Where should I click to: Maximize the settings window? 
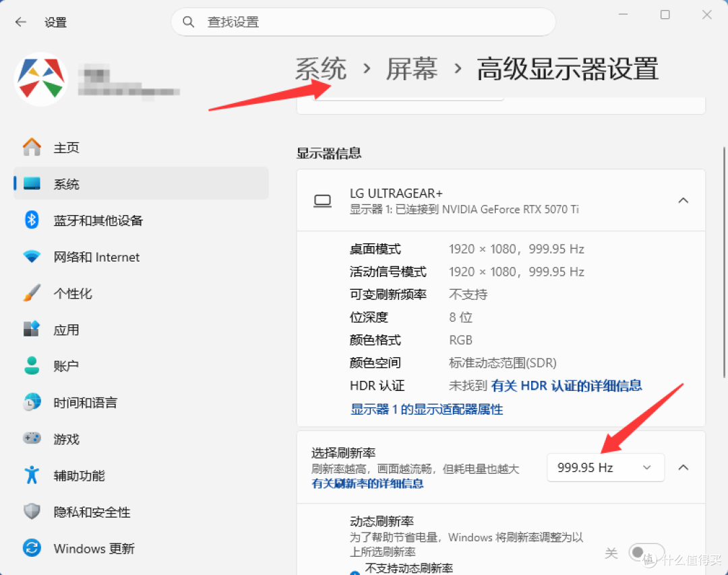665,15
